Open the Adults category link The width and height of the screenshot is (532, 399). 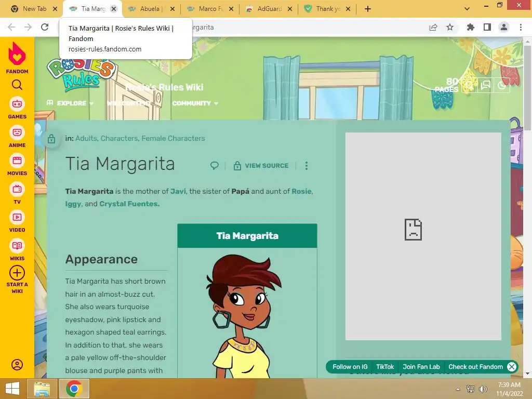tap(86, 138)
